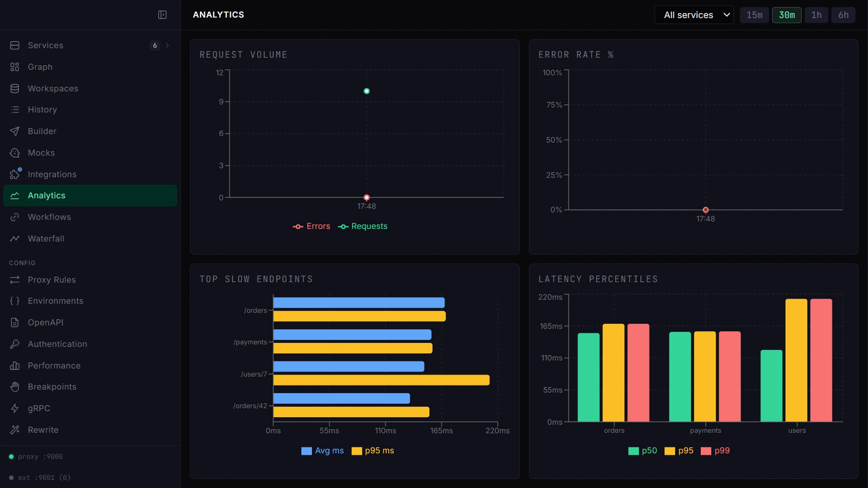
Task: Click the green proxy status dot
Action: (x=11, y=456)
